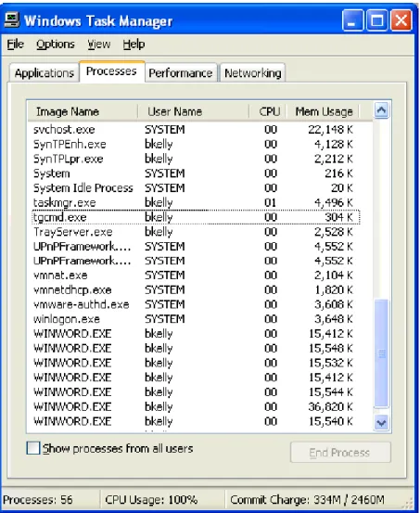Select the System process row
The height and width of the screenshot is (513, 420).
196,173
